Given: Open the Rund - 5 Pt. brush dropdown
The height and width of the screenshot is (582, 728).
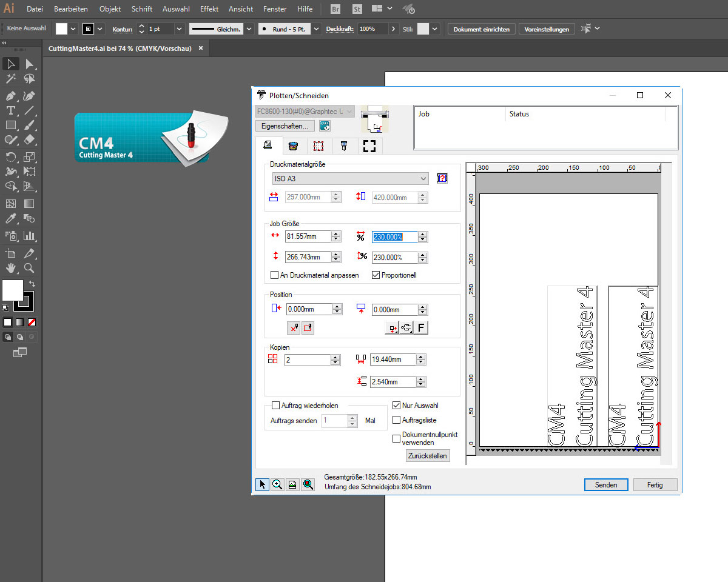Looking at the screenshot, I should point(316,28).
